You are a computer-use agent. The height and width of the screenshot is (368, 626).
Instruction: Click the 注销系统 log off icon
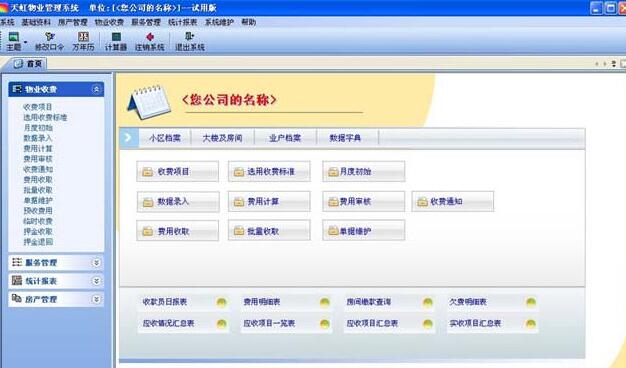point(150,37)
